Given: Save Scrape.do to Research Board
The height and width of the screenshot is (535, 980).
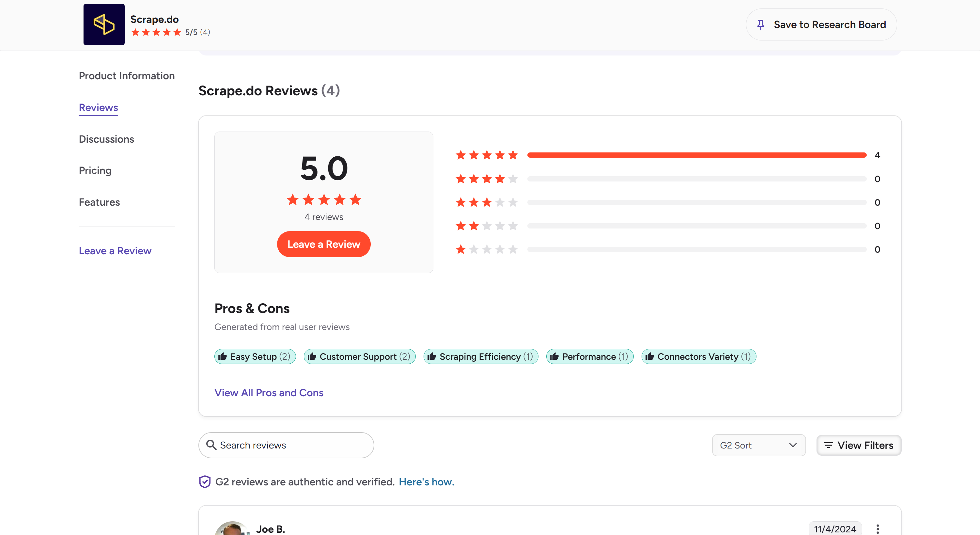Looking at the screenshot, I should (821, 25).
